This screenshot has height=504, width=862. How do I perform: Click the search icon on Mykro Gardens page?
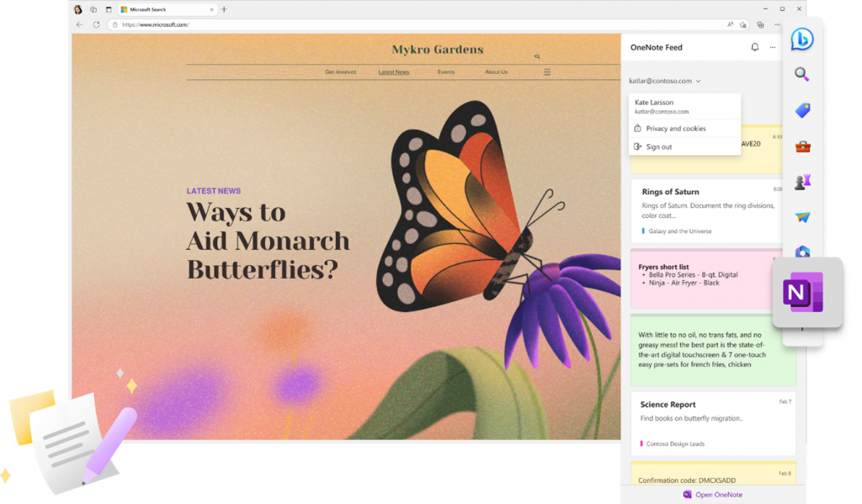(537, 56)
